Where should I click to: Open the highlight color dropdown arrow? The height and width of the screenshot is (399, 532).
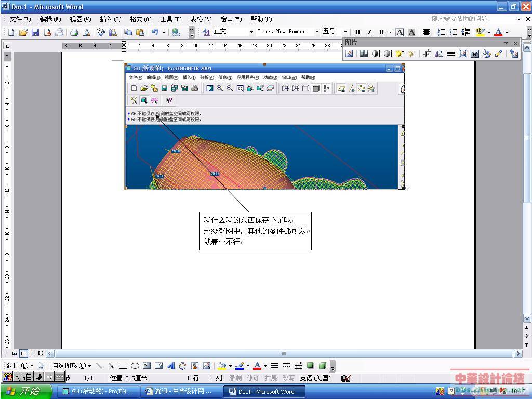click(x=489, y=32)
